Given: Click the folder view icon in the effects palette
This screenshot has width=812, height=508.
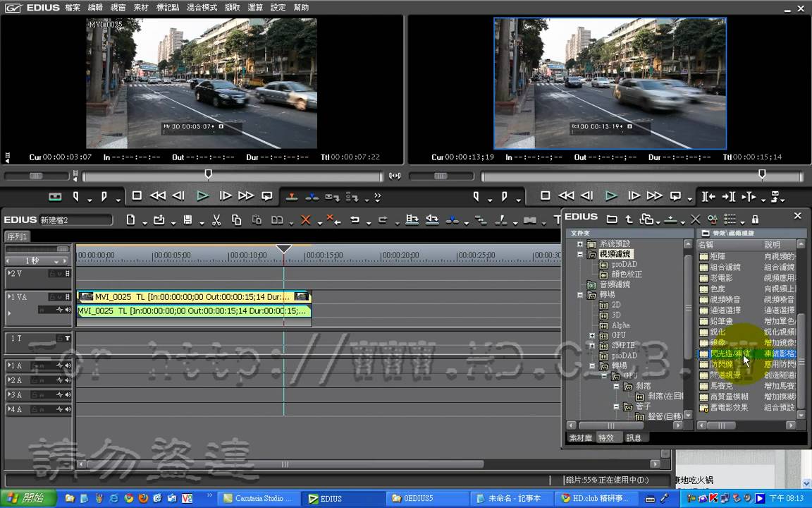Looking at the screenshot, I should 612,219.
